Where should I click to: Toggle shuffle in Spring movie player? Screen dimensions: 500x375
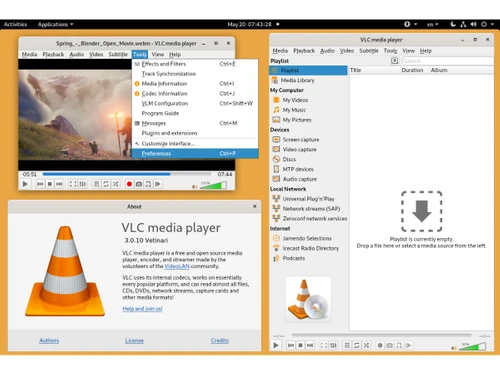pos(116,184)
